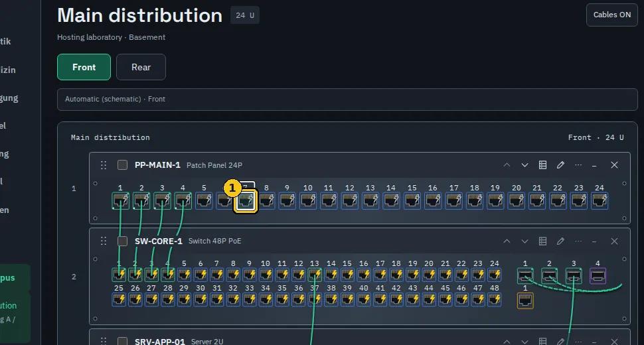Select PoE port 24 on SW-CORE-1
Image resolution: width=644 pixels, height=345 pixels.
coord(494,275)
